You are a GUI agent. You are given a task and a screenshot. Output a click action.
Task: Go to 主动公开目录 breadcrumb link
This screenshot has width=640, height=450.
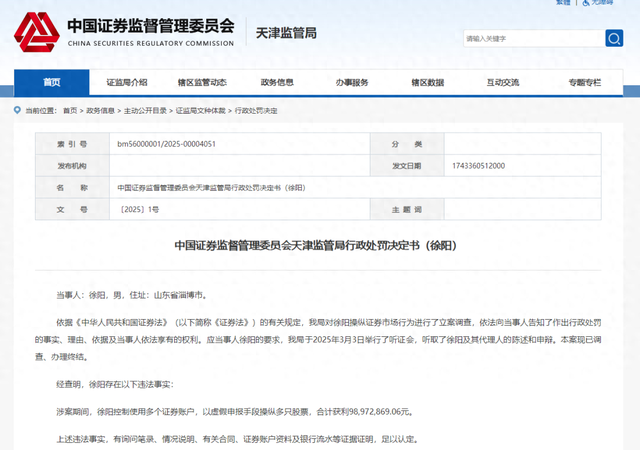[x=145, y=111]
